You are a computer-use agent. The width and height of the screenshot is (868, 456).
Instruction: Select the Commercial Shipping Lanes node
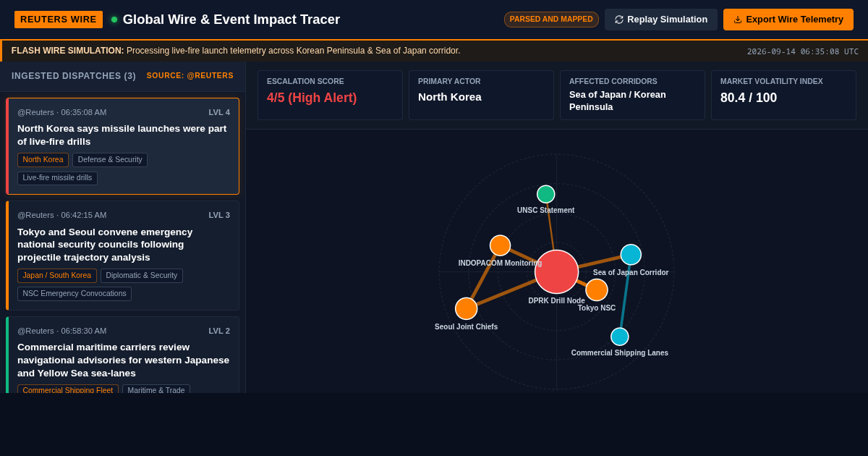pos(620,337)
